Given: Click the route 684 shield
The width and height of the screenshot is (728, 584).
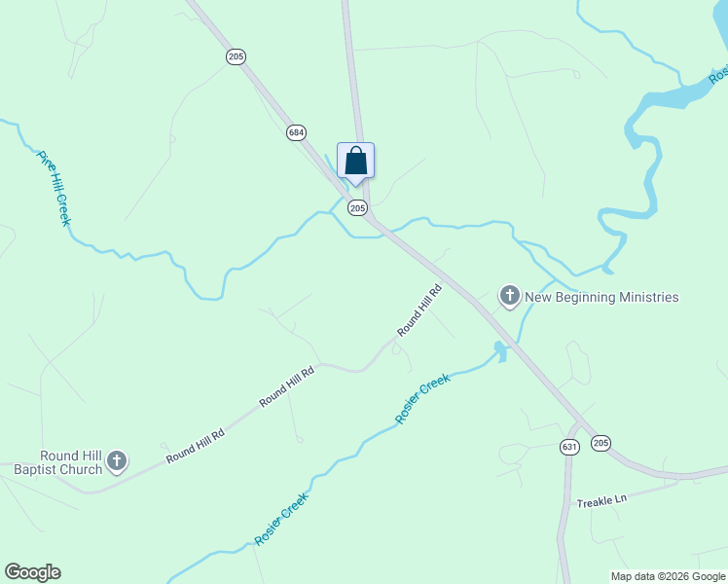Looking at the screenshot, I should pos(296,132).
